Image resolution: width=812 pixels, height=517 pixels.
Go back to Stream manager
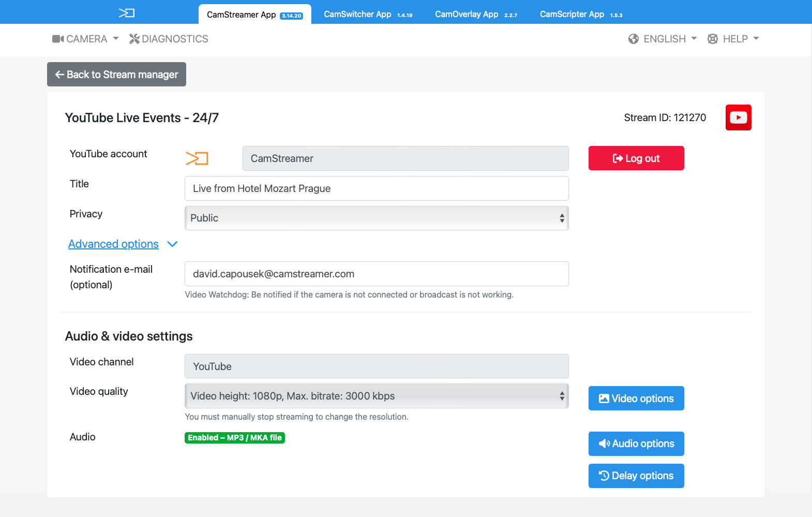click(116, 75)
